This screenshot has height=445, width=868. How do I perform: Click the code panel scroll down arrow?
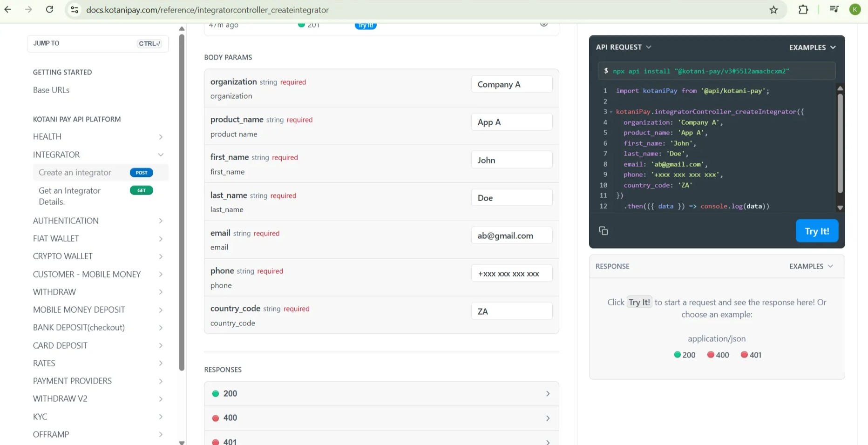click(840, 208)
